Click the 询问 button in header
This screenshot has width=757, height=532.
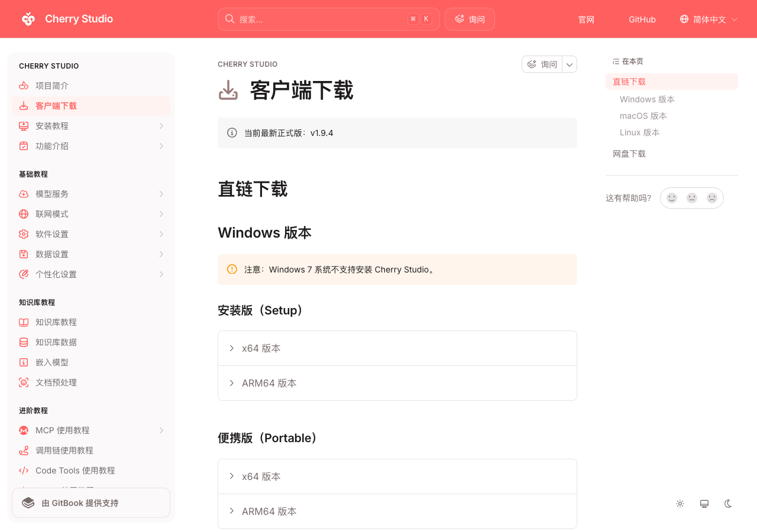tap(470, 19)
